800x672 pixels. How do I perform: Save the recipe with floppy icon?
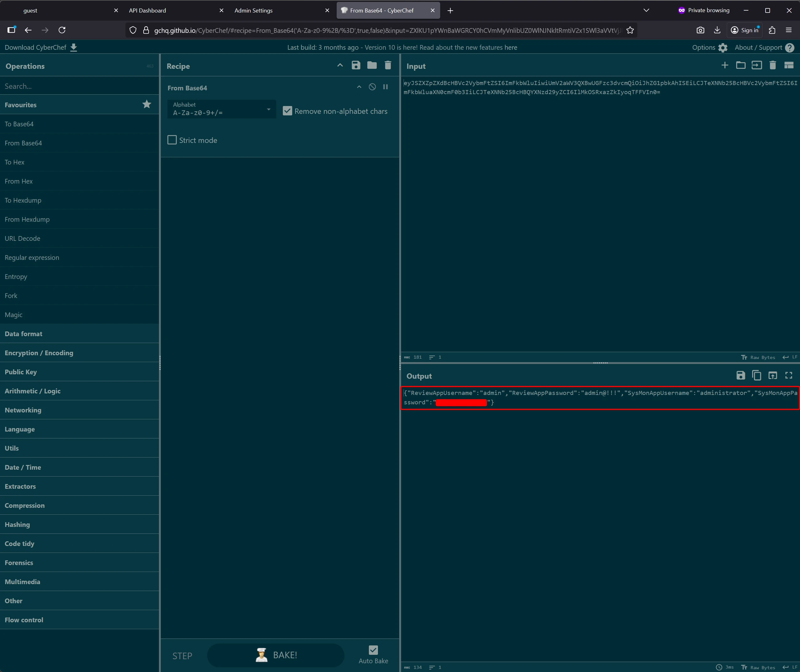(356, 66)
